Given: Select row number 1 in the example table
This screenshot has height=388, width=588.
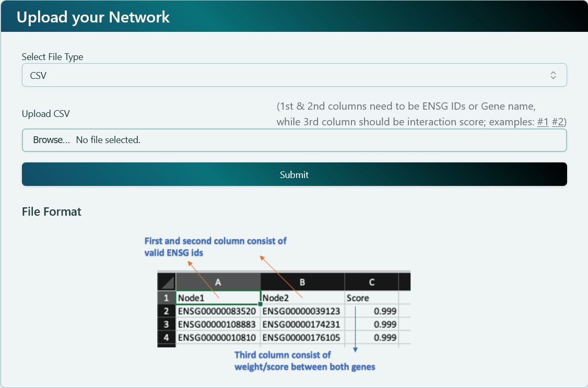Looking at the screenshot, I should (x=166, y=298).
